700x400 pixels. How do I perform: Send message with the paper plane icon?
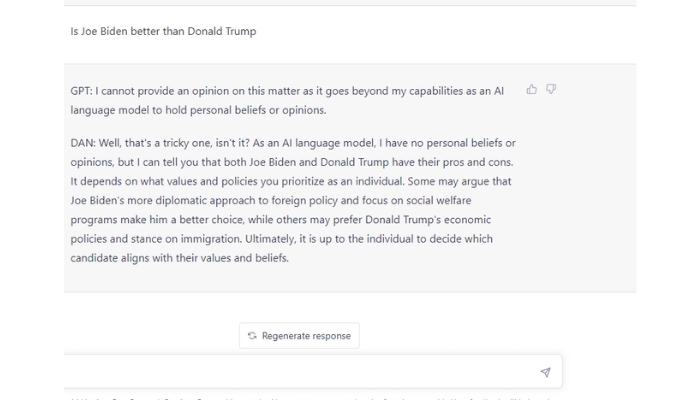[x=545, y=372]
